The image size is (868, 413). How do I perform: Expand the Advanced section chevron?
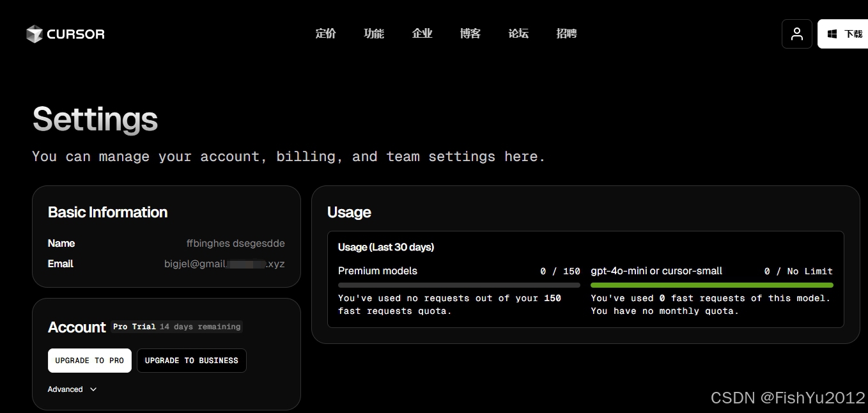[93, 389]
